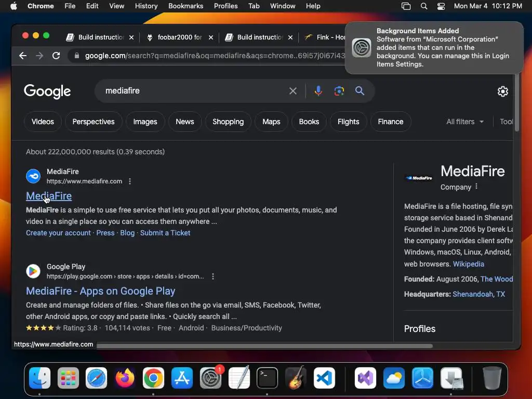
Task: Filter results by Maps
Action: click(x=271, y=122)
